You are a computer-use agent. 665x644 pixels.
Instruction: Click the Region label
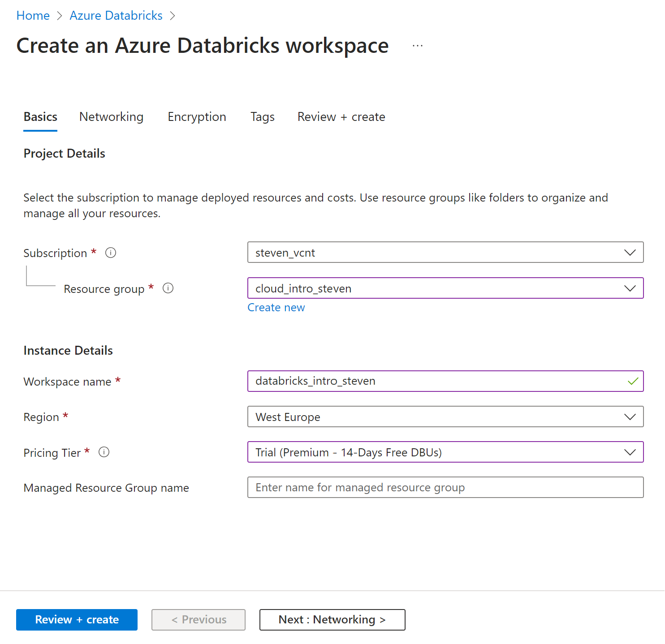tap(41, 417)
